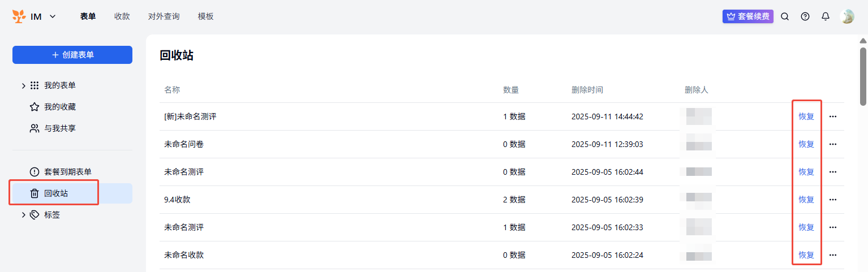
Task: Restore the [新]未命名测评 form
Action: coord(806,116)
